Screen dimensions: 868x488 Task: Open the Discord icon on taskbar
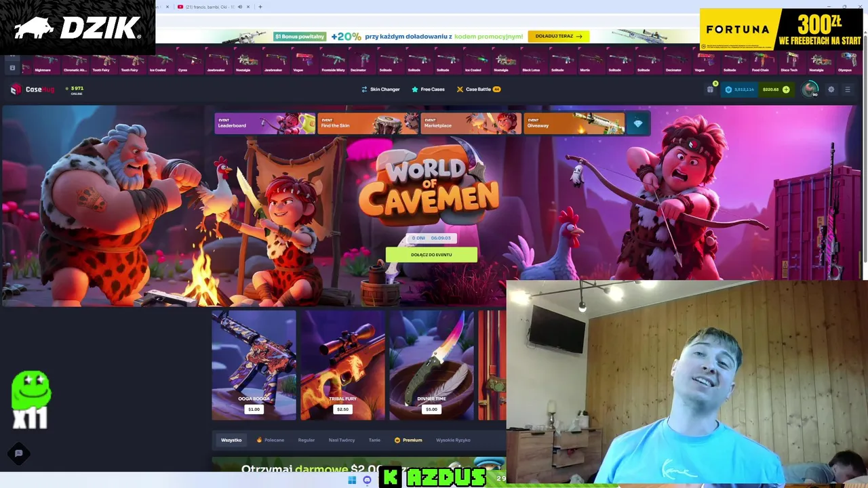point(367,480)
